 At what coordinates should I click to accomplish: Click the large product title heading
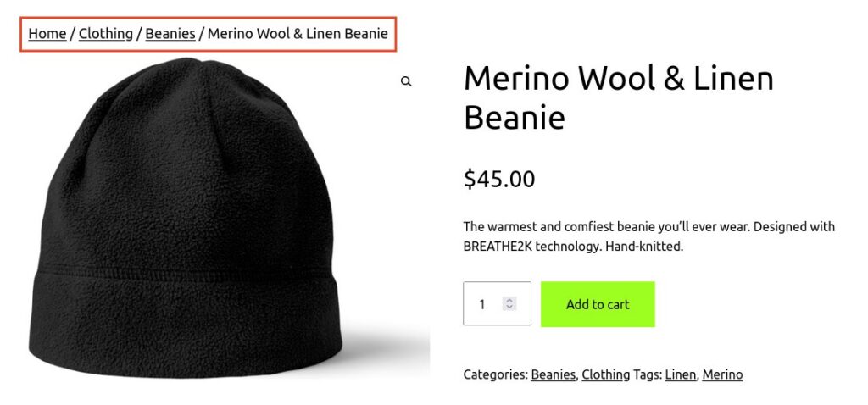tap(618, 97)
